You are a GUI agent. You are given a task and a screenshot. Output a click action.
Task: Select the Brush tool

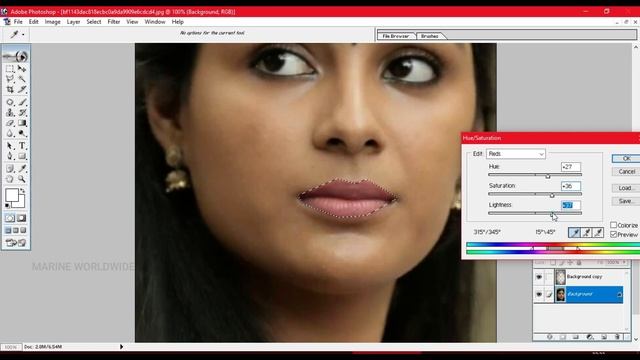click(x=22, y=102)
